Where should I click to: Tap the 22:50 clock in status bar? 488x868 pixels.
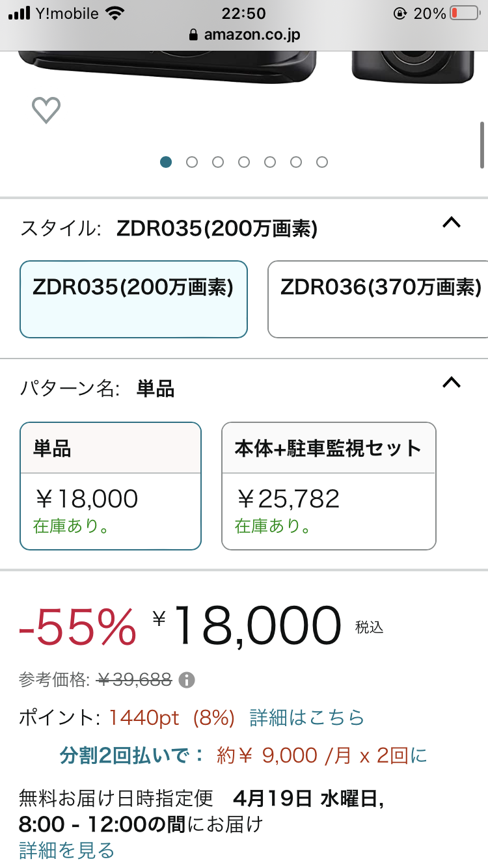pos(244,13)
